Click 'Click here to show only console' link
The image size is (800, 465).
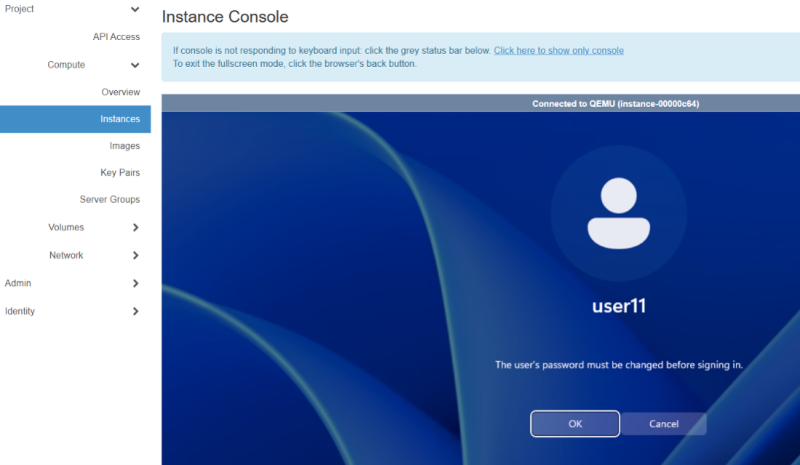[x=559, y=51]
